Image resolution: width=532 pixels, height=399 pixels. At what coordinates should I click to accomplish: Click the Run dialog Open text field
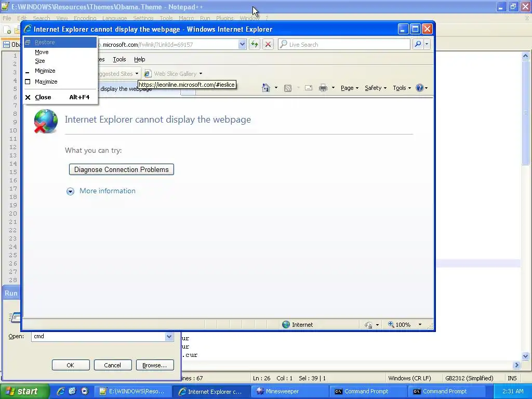(x=98, y=336)
